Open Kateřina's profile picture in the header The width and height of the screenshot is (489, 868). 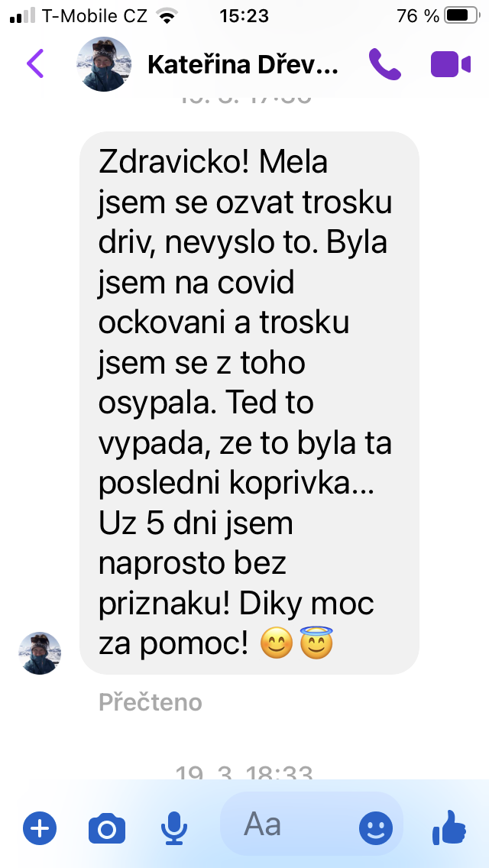pos(104,64)
